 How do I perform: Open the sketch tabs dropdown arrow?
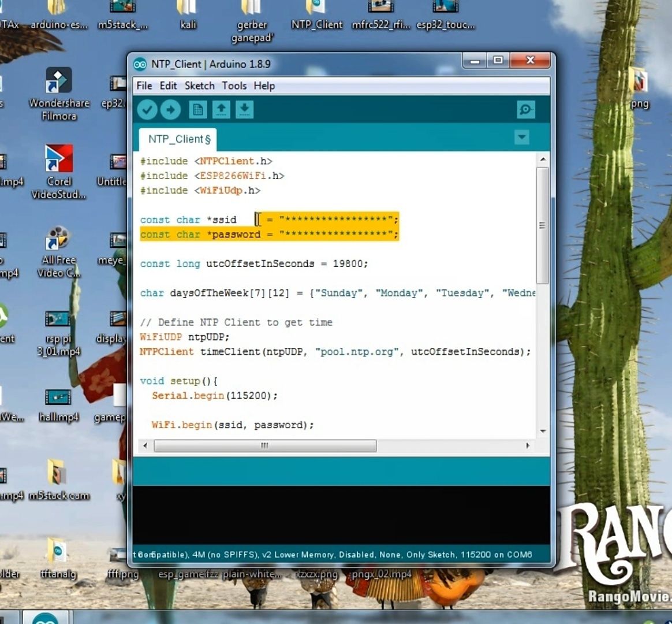pyautogui.click(x=522, y=138)
